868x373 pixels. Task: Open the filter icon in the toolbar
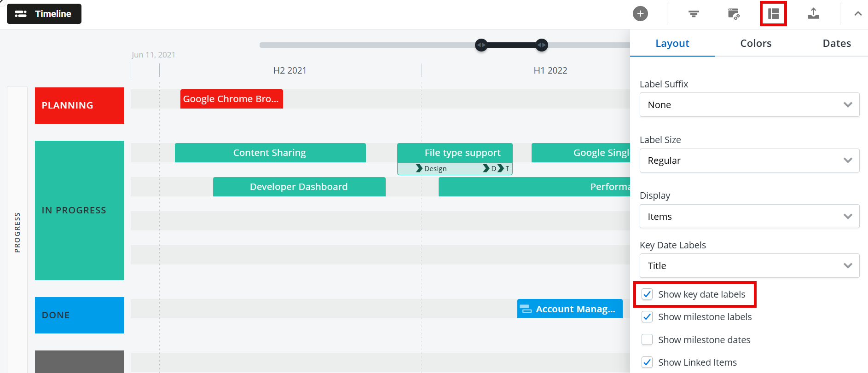tap(693, 14)
